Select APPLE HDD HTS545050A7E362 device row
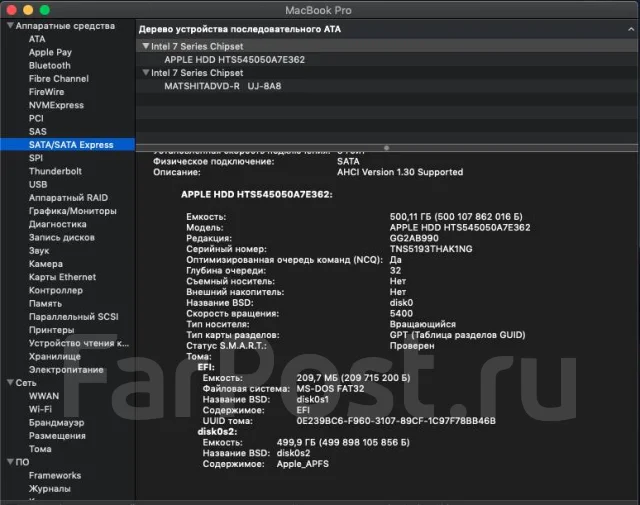 387,60
